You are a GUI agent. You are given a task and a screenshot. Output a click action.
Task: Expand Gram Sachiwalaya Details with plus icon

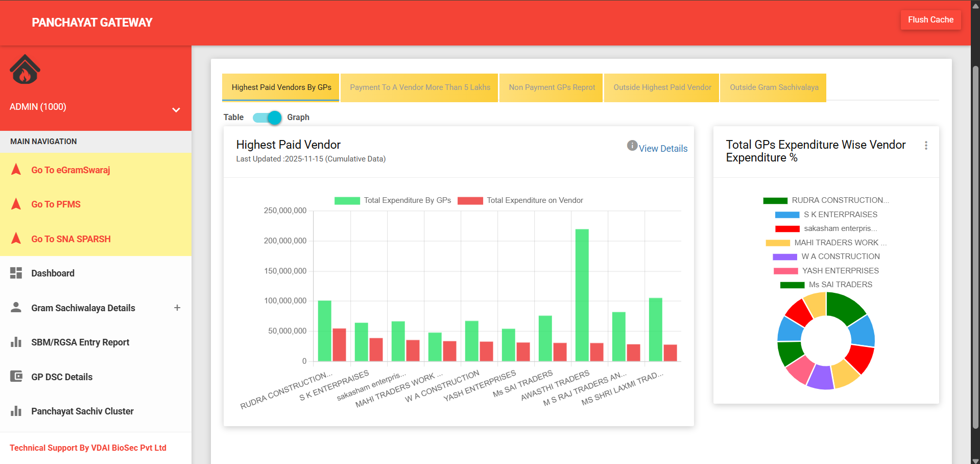(x=177, y=308)
